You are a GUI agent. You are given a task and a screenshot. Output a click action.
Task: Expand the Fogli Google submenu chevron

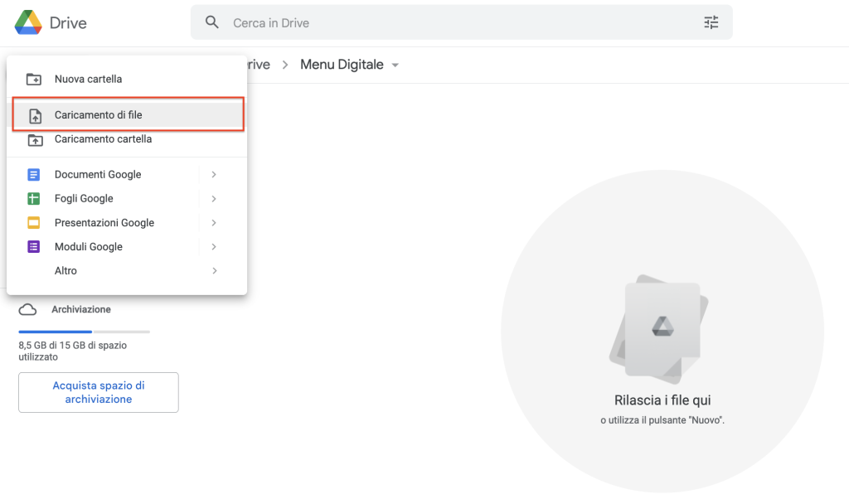click(214, 198)
